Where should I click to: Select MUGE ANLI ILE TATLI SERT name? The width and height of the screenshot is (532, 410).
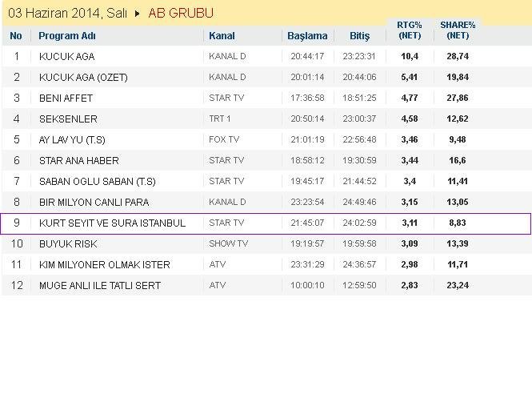pyautogui.click(x=100, y=285)
